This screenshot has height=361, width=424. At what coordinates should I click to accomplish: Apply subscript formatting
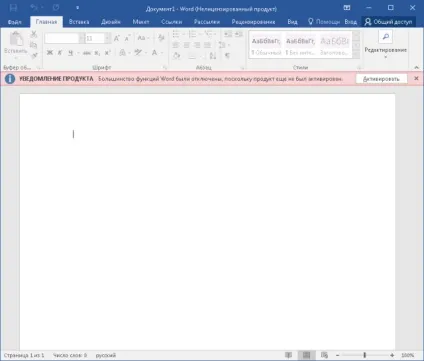coord(97,53)
